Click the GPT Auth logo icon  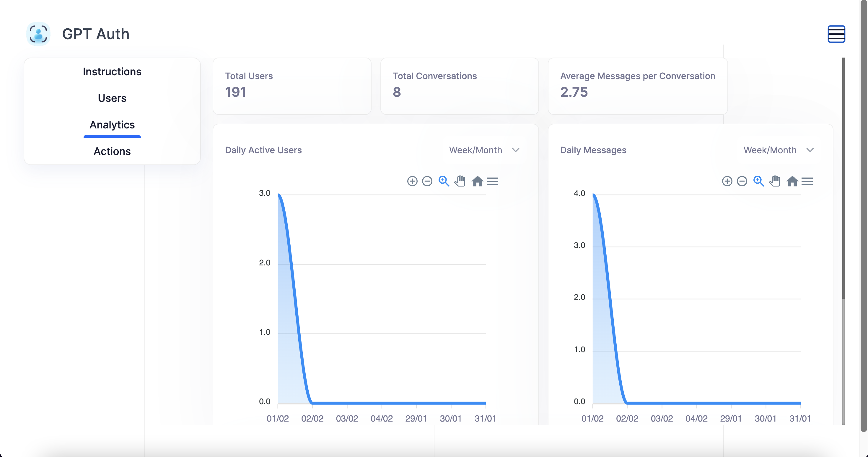(38, 33)
